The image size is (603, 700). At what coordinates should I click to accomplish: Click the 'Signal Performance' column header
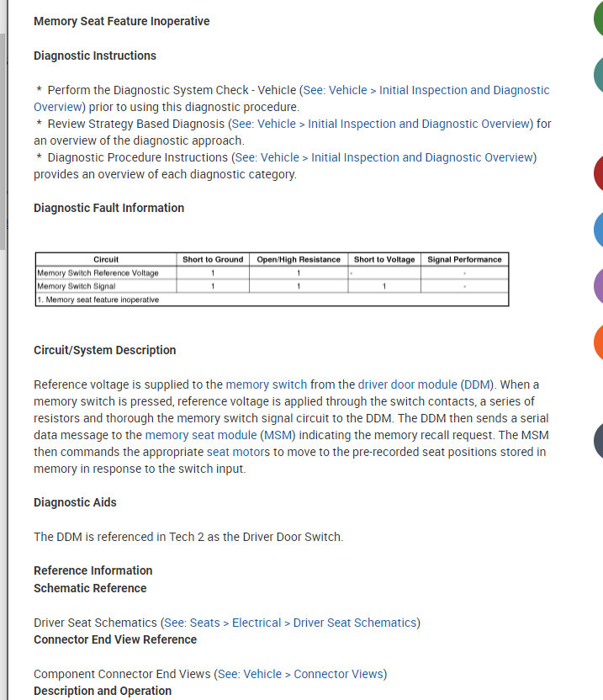point(464,260)
